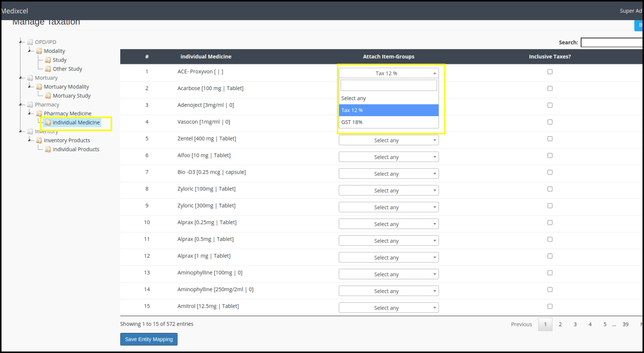Check Inclusive Taxes for Amitrol 12.5mg
The height and width of the screenshot is (353, 644).
coord(550,306)
